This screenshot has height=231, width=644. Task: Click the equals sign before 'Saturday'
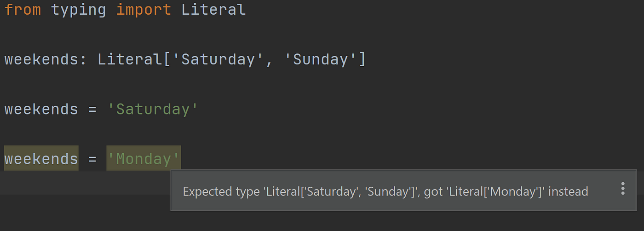point(92,110)
